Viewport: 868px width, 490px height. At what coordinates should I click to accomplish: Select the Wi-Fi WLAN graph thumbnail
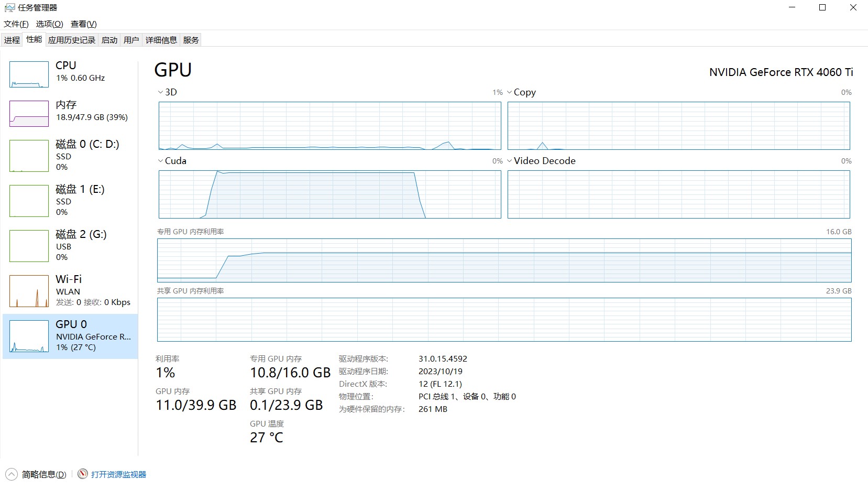click(x=29, y=291)
